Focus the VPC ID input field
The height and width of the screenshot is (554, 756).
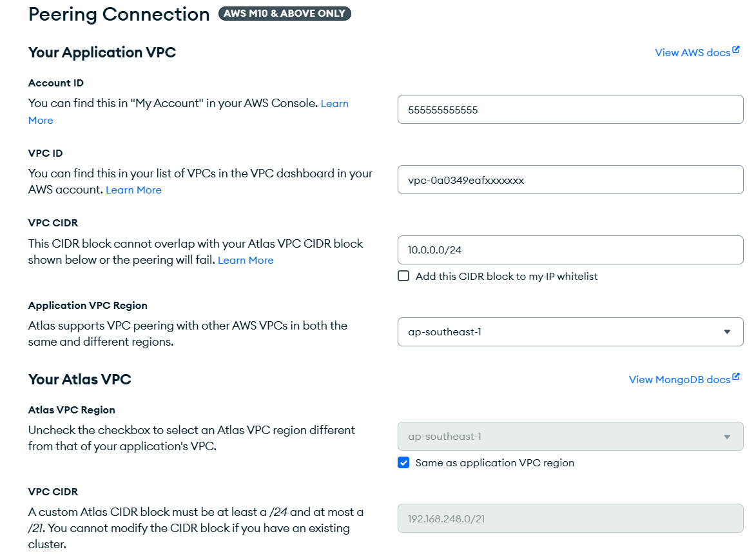pyautogui.click(x=570, y=180)
